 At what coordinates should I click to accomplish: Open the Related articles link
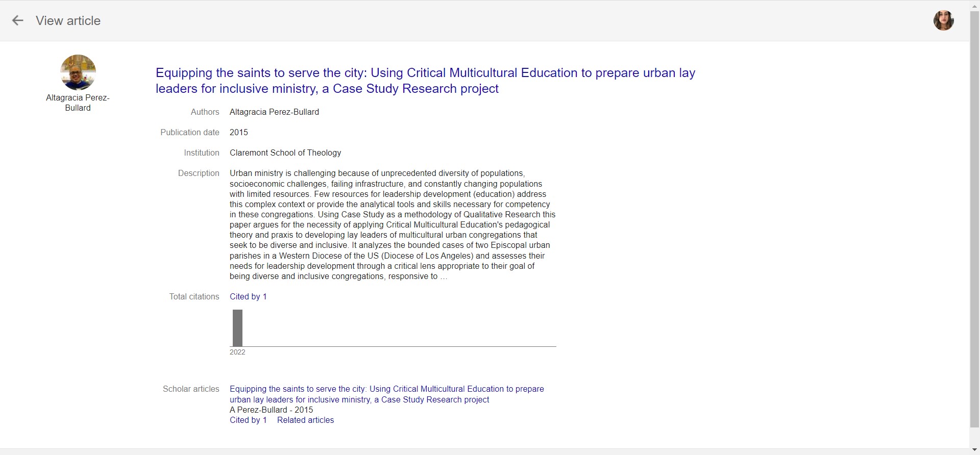click(305, 420)
